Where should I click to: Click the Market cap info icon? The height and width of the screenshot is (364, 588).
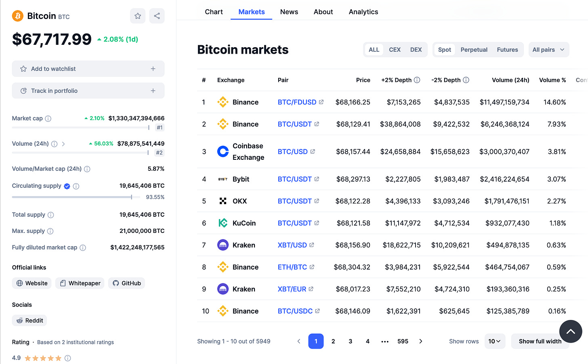pos(48,119)
